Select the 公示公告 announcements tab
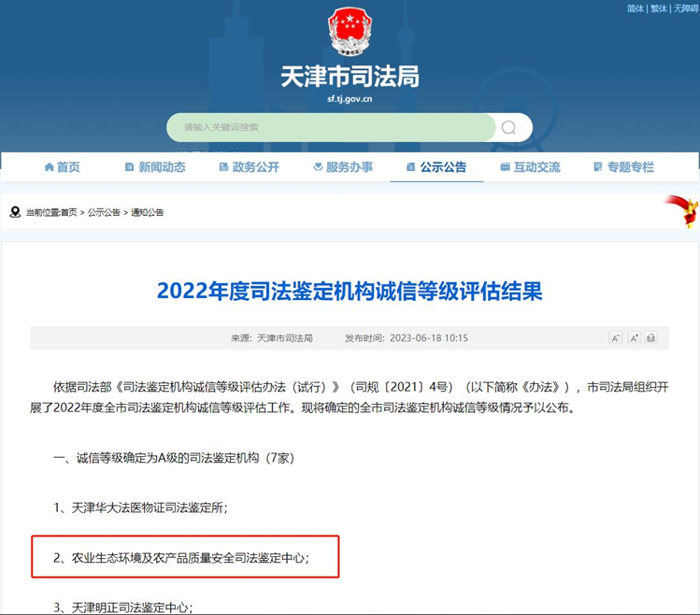This screenshot has height=615, width=700. [x=436, y=167]
